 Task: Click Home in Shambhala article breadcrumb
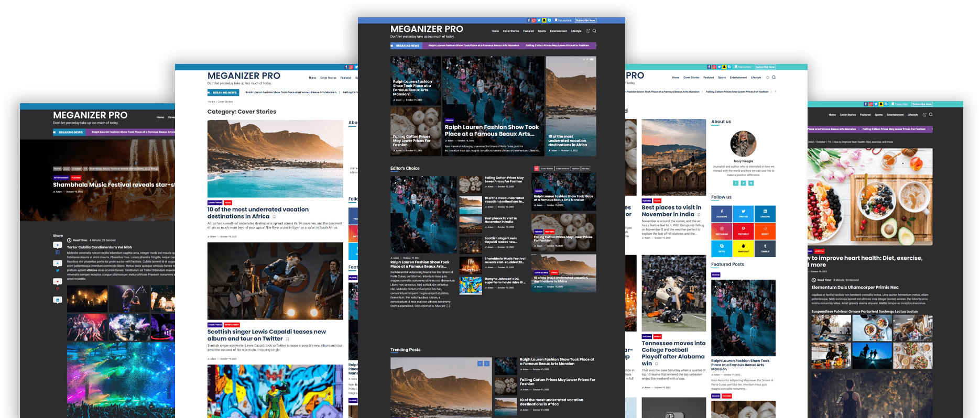point(57,169)
